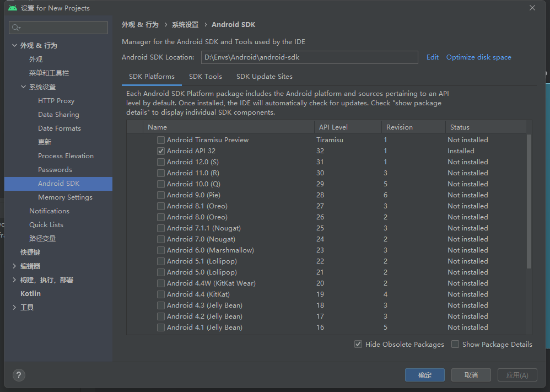Collapse the 系统设置 tree node
The image size is (550, 392).
click(24, 87)
